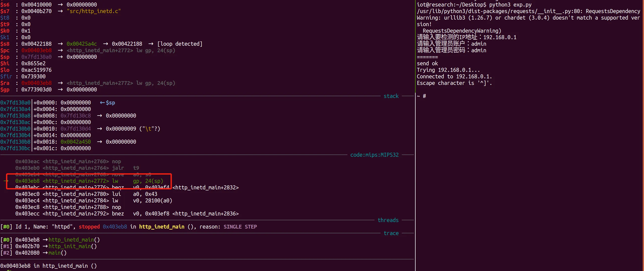
Task: Click main() in trace frame #2
Action: coord(57,253)
